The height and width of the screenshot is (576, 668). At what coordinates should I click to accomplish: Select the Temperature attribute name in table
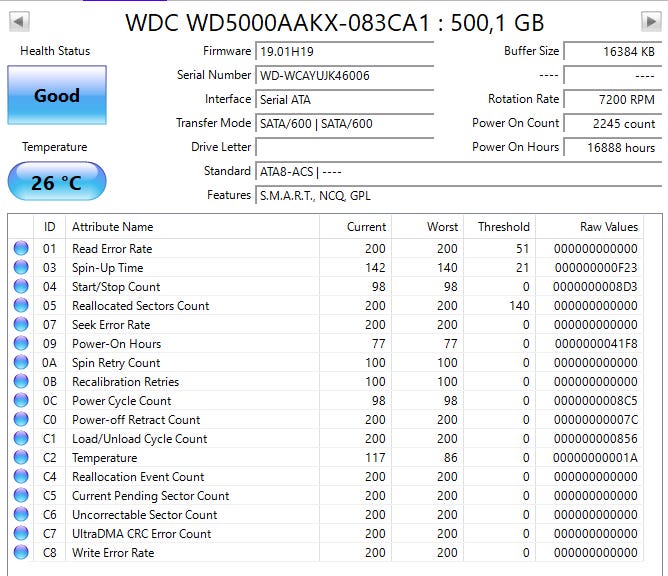click(x=104, y=458)
